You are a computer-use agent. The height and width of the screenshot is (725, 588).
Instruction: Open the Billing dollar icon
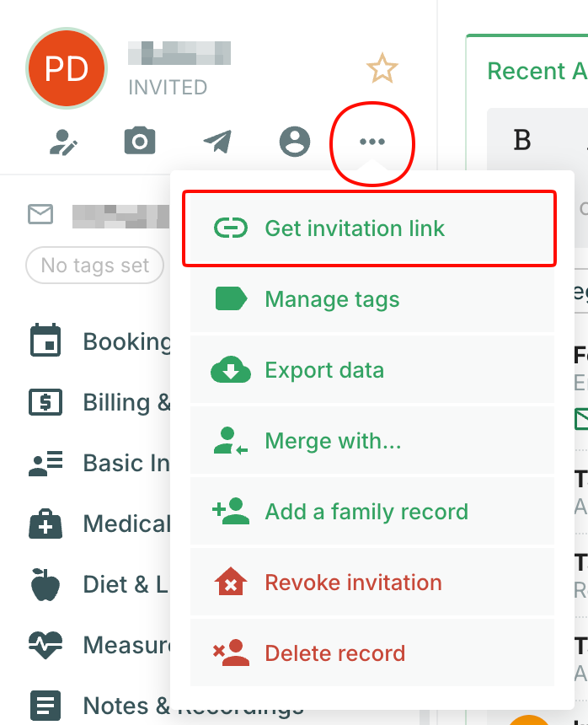(45, 402)
